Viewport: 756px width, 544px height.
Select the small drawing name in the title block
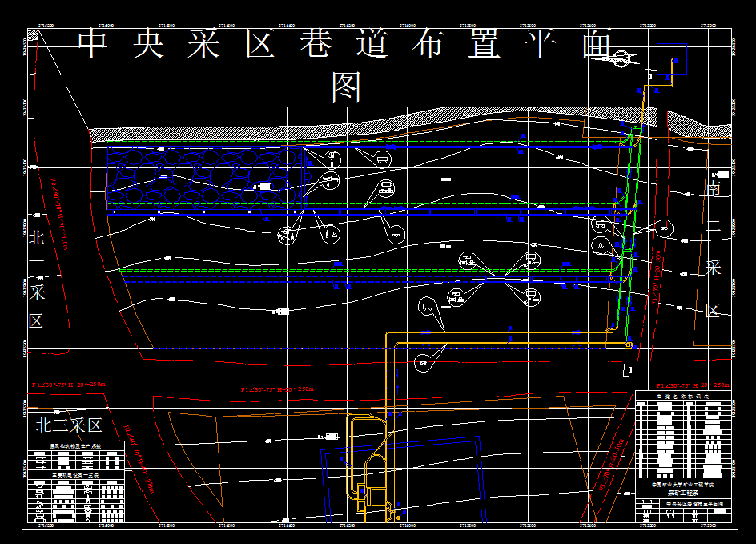coord(695,503)
